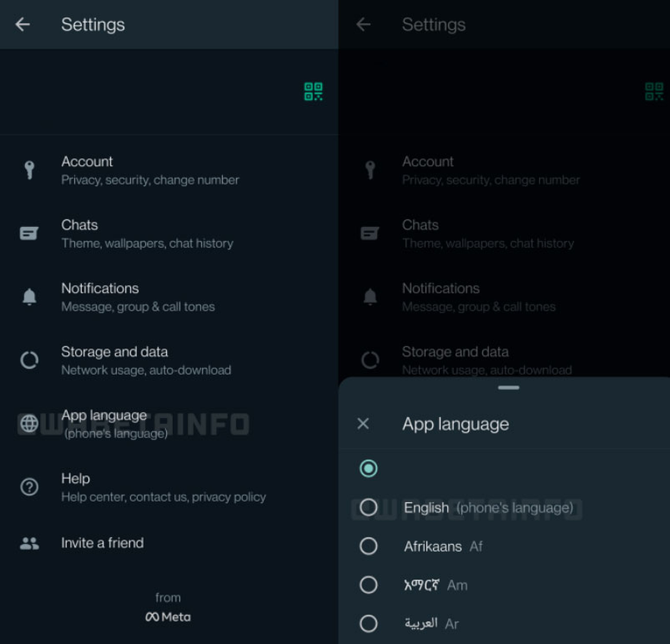Tap the dimmed back arrow in right Settings header
Image resolution: width=670 pixels, height=644 pixels.
pyautogui.click(x=363, y=25)
